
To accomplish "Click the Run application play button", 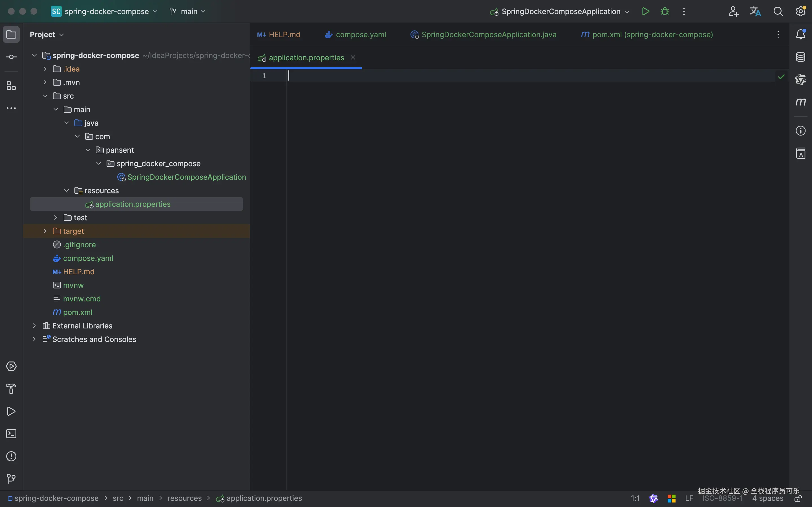I will pos(645,11).
